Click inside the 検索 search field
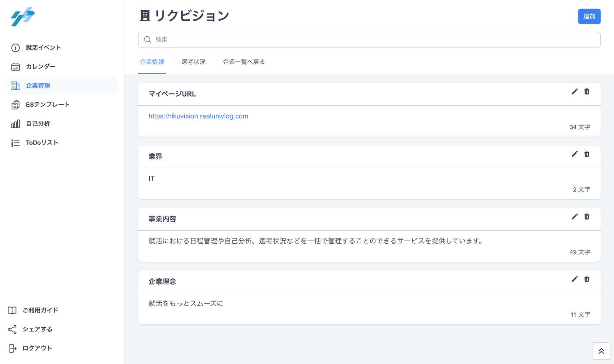The height and width of the screenshot is (364, 614). point(369,39)
